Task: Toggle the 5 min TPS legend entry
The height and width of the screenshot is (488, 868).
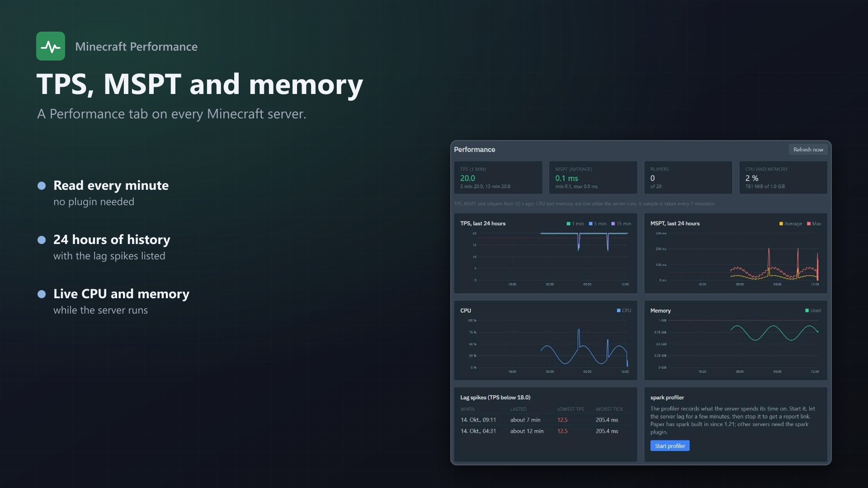Action: click(x=597, y=224)
